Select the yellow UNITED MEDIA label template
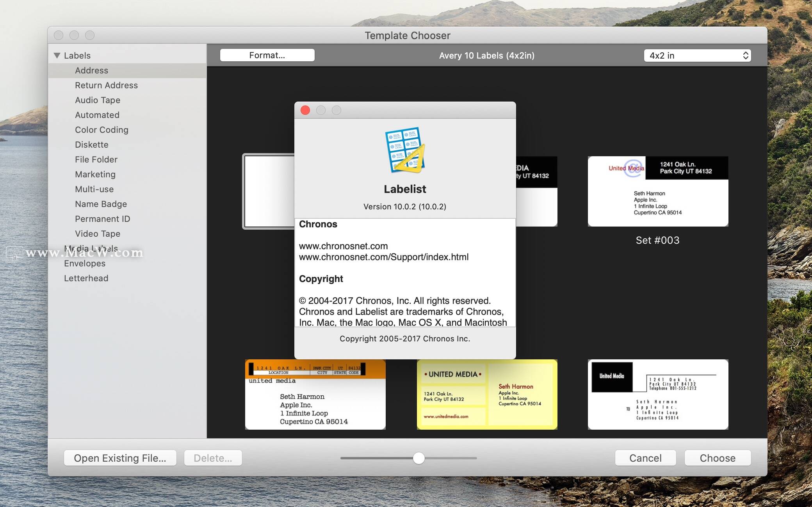Screen dimensions: 812x507 (487, 395)
